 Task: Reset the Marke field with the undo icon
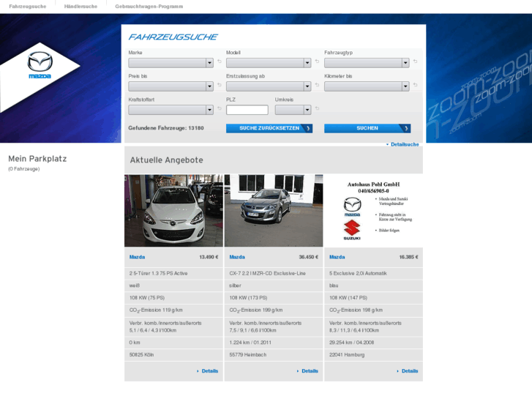point(220,61)
